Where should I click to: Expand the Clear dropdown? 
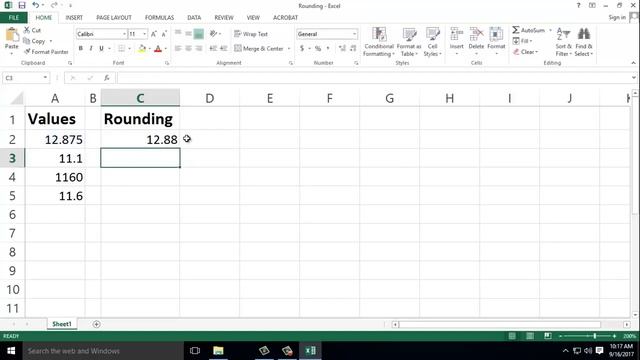pos(537,52)
